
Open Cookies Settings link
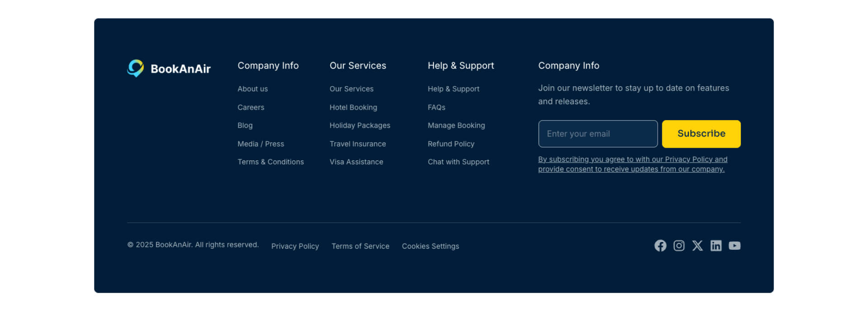pos(430,247)
